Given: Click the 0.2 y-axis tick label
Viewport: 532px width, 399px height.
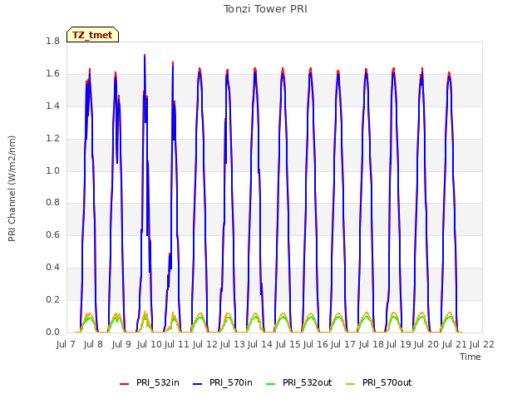Looking at the screenshot, I should tap(52, 299).
